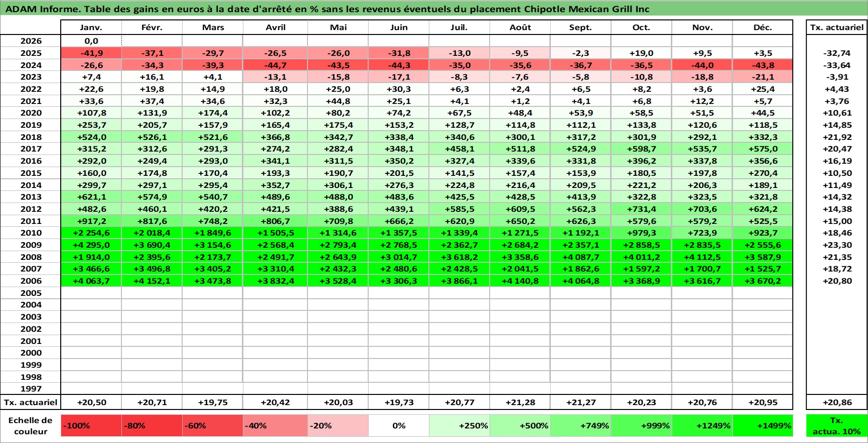Select the Juin column header
Viewport: 868px width, 443px height.
tap(399, 27)
